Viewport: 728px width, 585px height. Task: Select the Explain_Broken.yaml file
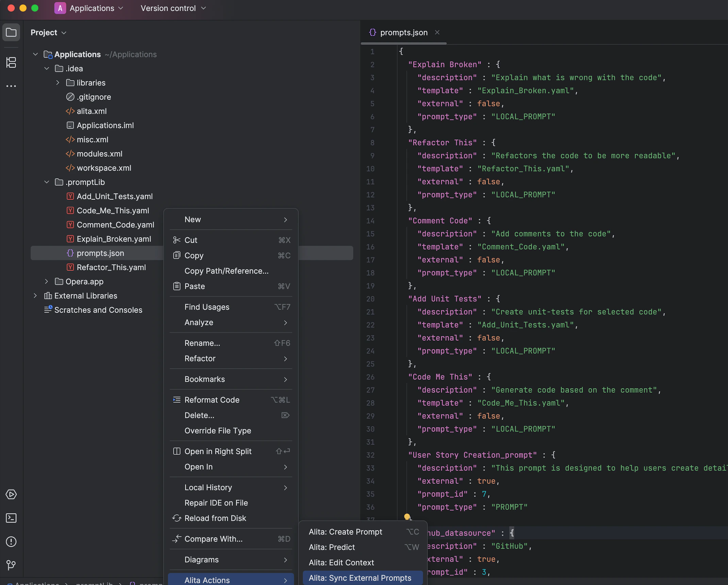[114, 239]
